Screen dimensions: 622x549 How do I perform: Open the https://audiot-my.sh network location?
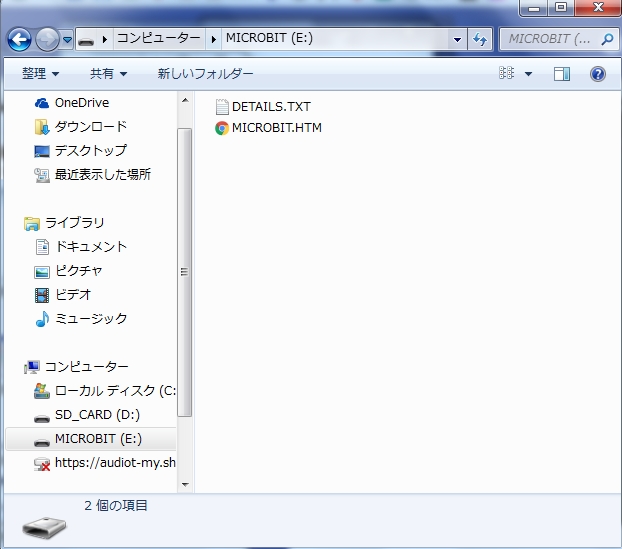click(115, 463)
